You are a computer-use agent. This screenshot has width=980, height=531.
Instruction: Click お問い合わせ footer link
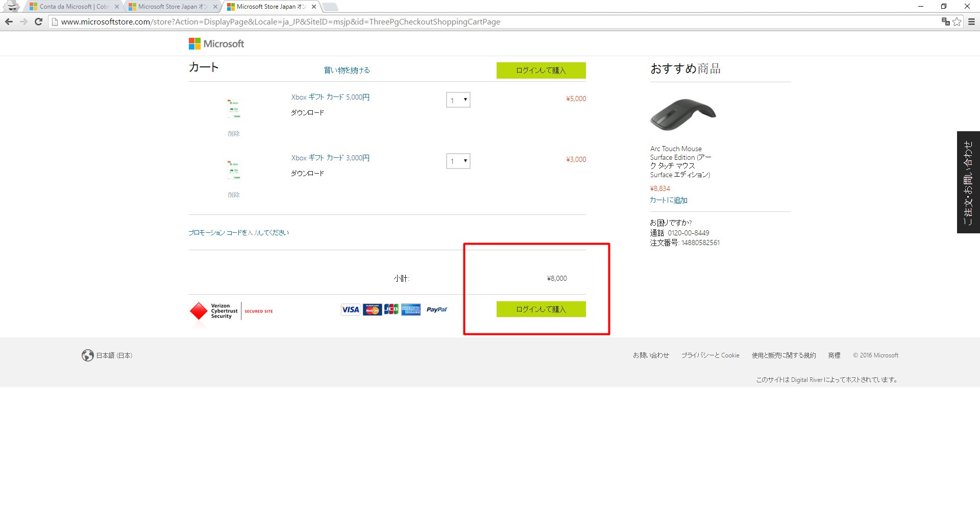(651, 355)
